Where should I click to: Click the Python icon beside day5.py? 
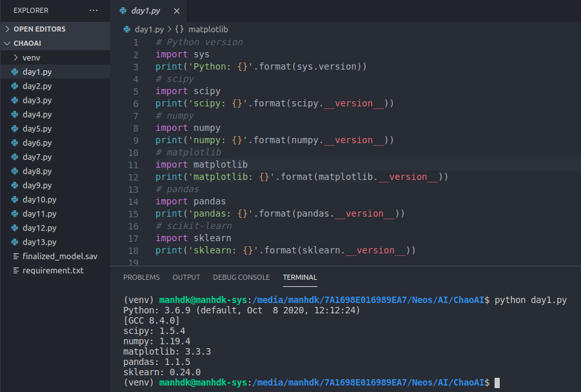click(15, 128)
